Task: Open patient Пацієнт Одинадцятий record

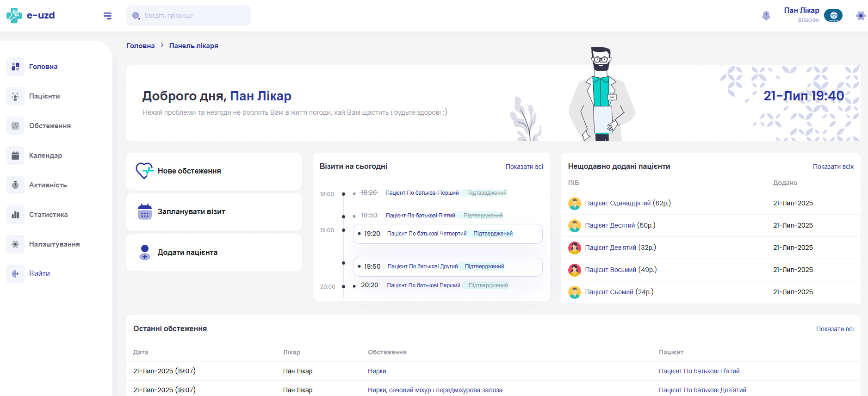Action: [617, 203]
